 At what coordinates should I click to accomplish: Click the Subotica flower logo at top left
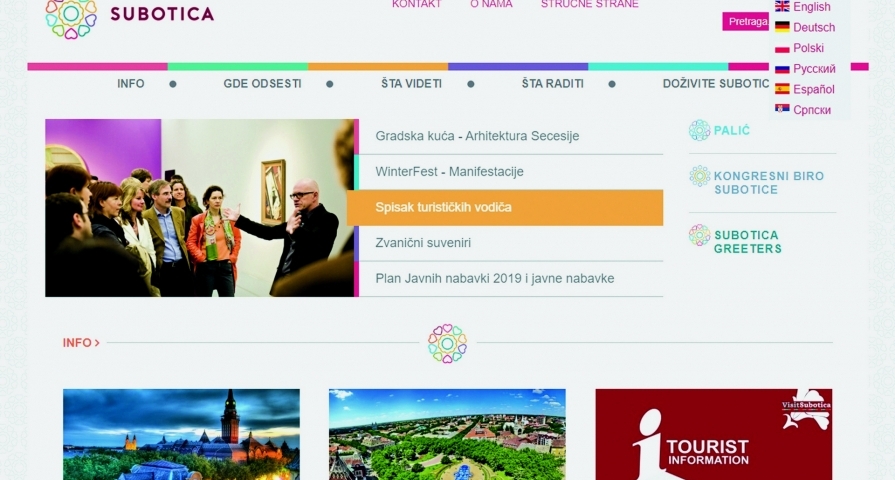(x=71, y=18)
